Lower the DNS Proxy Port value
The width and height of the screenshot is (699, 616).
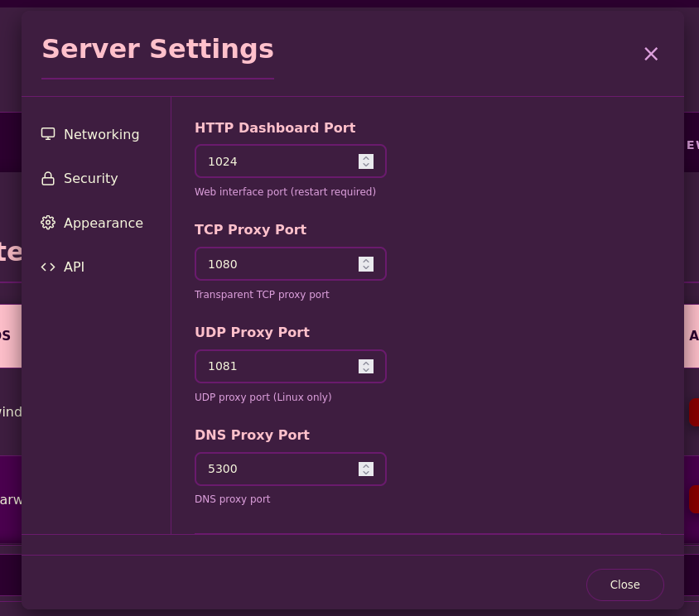(x=366, y=473)
